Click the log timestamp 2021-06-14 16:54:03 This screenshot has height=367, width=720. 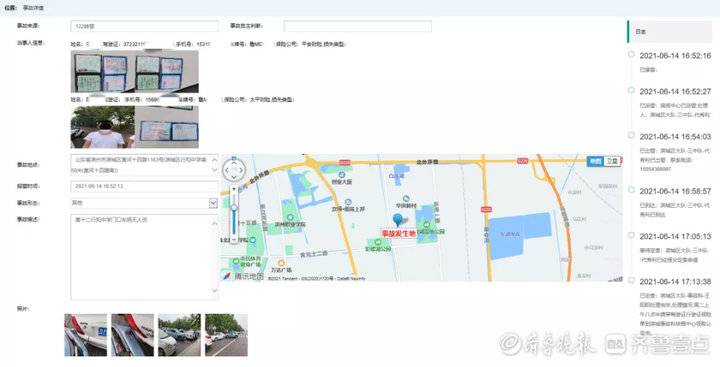[x=675, y=136]
